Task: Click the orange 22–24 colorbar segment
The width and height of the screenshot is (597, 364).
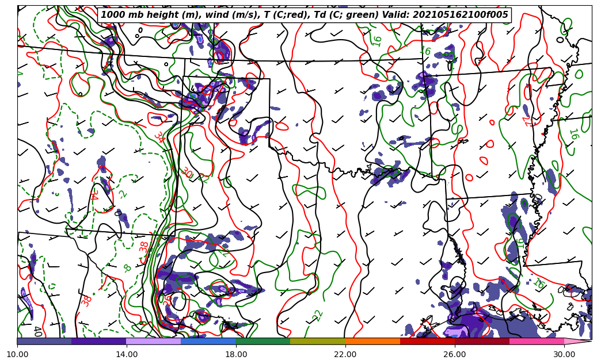Action: pyautogui.click(x=372, y=341)
